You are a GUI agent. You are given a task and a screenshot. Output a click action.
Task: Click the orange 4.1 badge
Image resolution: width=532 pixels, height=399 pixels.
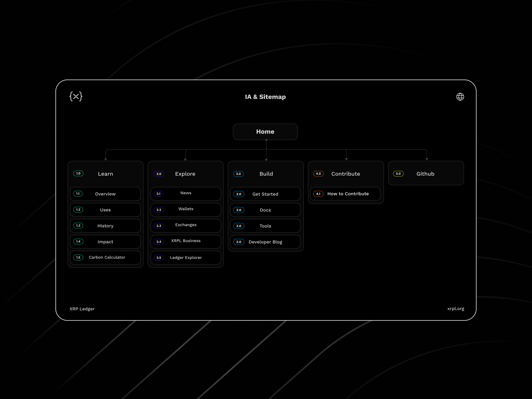click(x=318, y=194)
